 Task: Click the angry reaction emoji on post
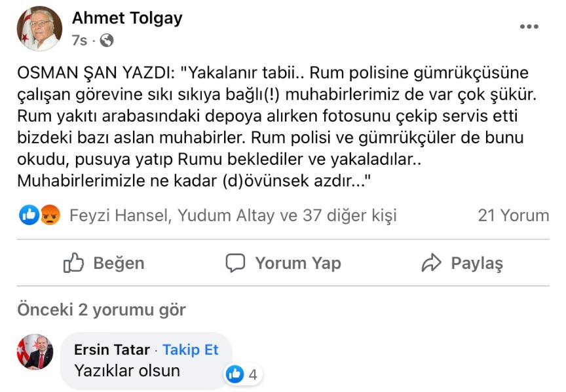click(50, 215)
